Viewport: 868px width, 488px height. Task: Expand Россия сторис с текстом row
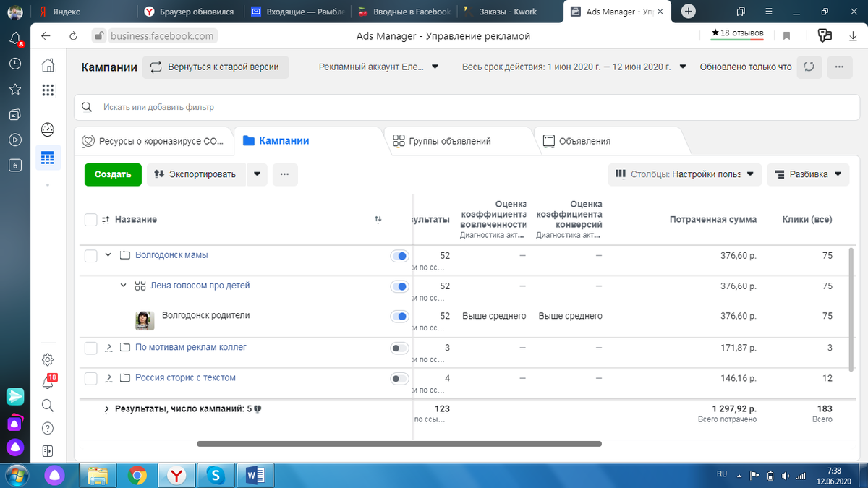[x=109, y=378]
